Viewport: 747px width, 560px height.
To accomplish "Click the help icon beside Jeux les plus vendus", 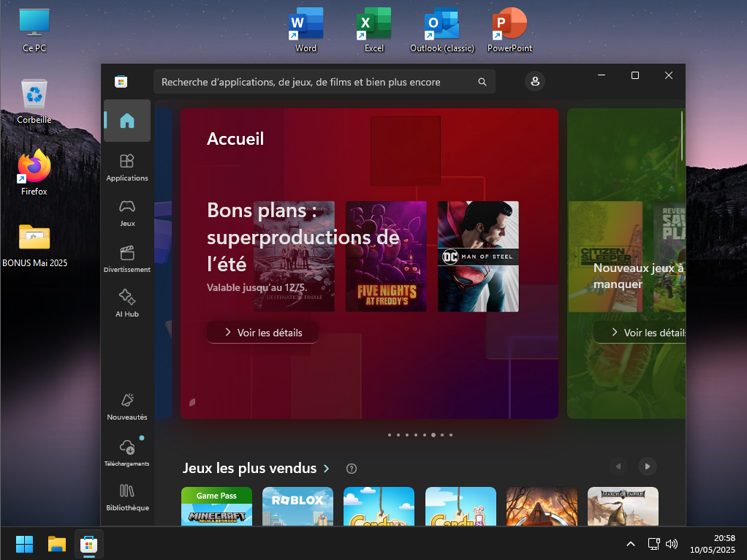I will click(352, 469).
